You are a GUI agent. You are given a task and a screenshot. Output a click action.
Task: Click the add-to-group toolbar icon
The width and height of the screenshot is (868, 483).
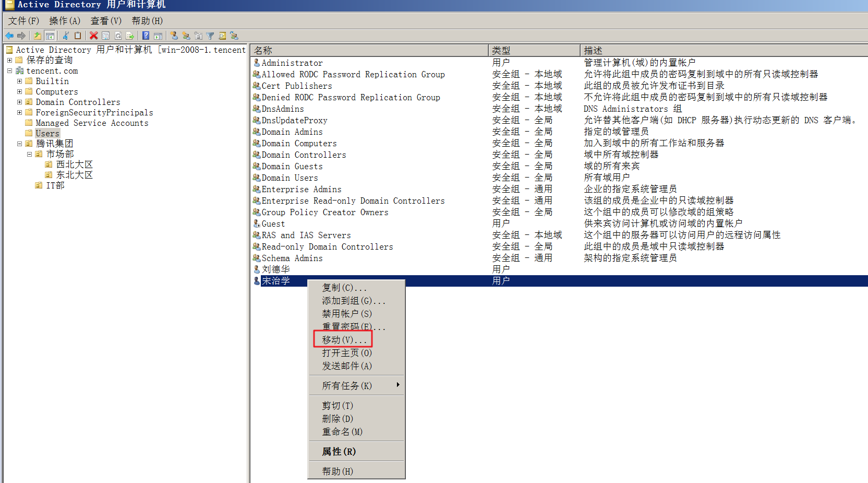[234, 36]
